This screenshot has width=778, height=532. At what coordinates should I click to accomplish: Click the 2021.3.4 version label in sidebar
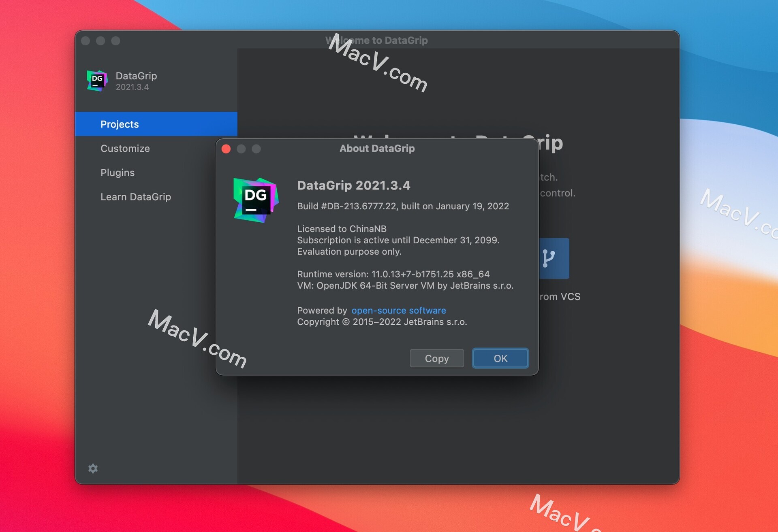point(132,87)
